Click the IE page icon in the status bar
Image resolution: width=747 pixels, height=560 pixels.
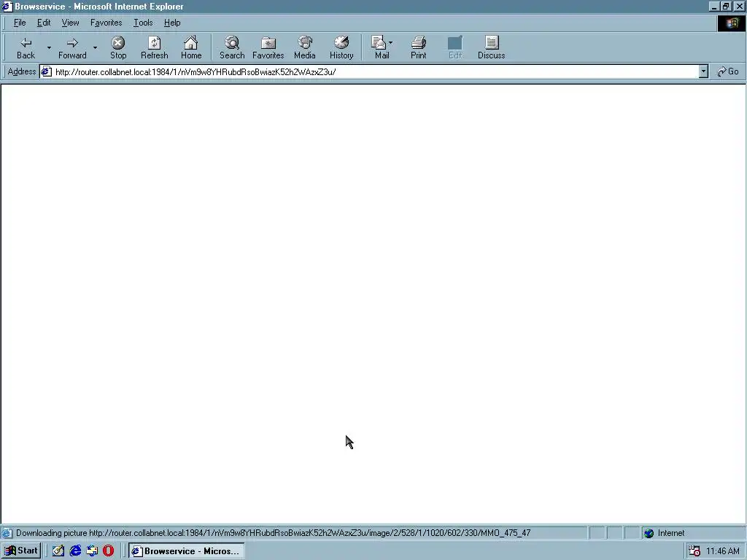point(7,533)
